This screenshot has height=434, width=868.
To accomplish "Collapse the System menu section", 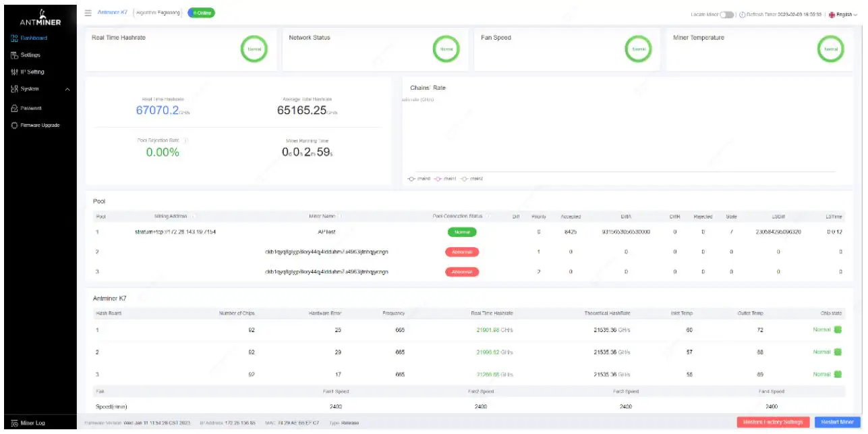I will pos(67,88).
